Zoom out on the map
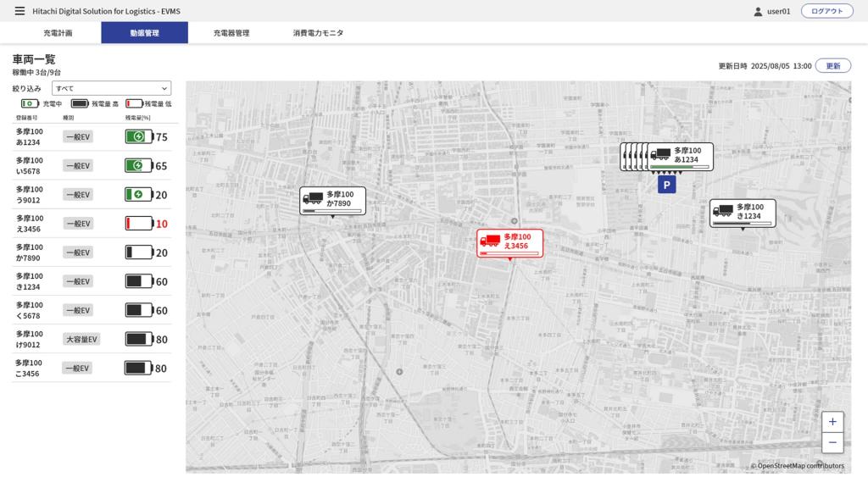The height and width of the screenshot is (488, 868). tap(832, 442)
